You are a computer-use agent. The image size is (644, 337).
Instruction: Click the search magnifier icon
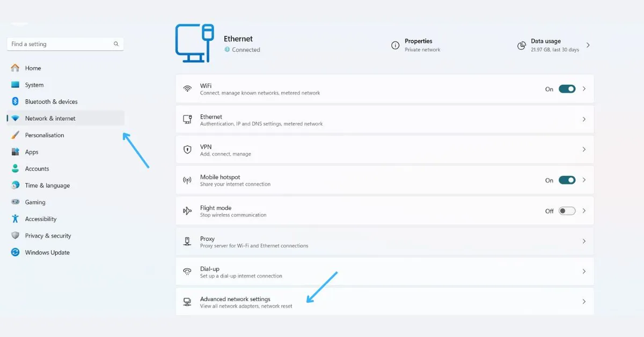tap(116, 44)
